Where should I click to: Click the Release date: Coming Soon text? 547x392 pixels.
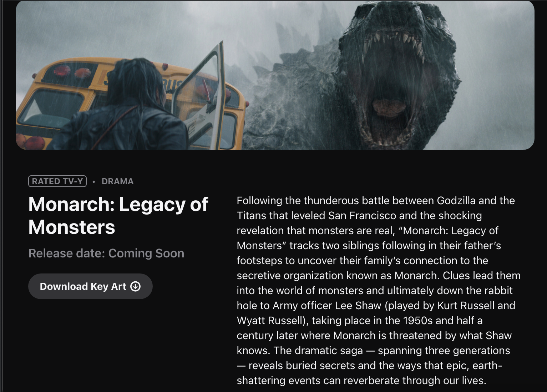click(x=106, y=253)
